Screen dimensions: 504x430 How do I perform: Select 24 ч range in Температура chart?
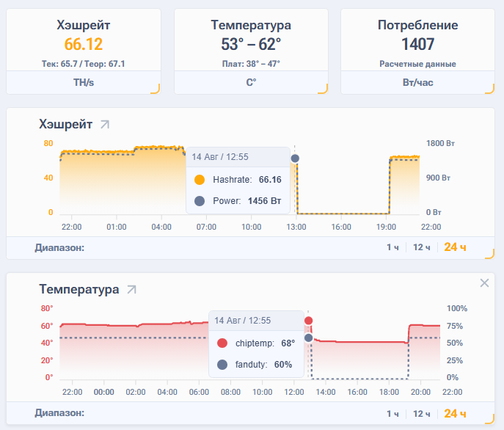pos(455,413)
